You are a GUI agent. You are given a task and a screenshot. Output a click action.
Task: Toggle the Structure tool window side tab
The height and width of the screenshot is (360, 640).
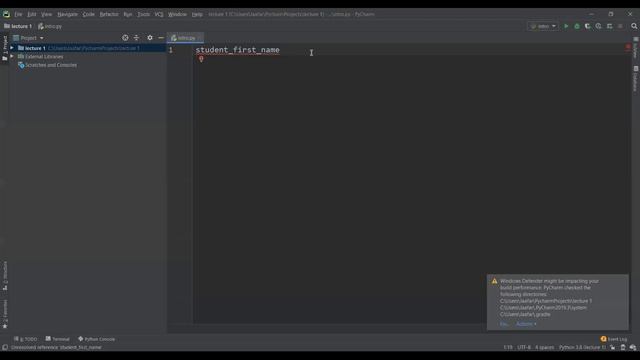(5, 276)
